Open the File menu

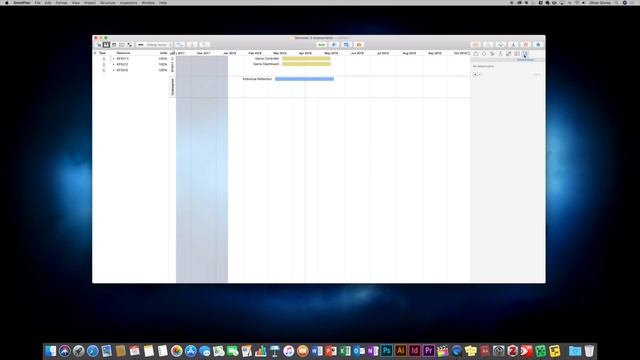pos(38,2)
